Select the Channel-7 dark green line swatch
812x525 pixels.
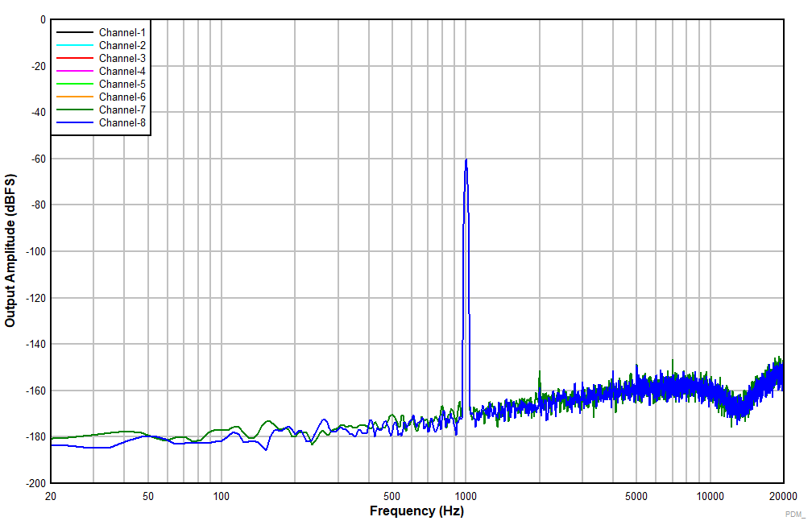(77, 110)
